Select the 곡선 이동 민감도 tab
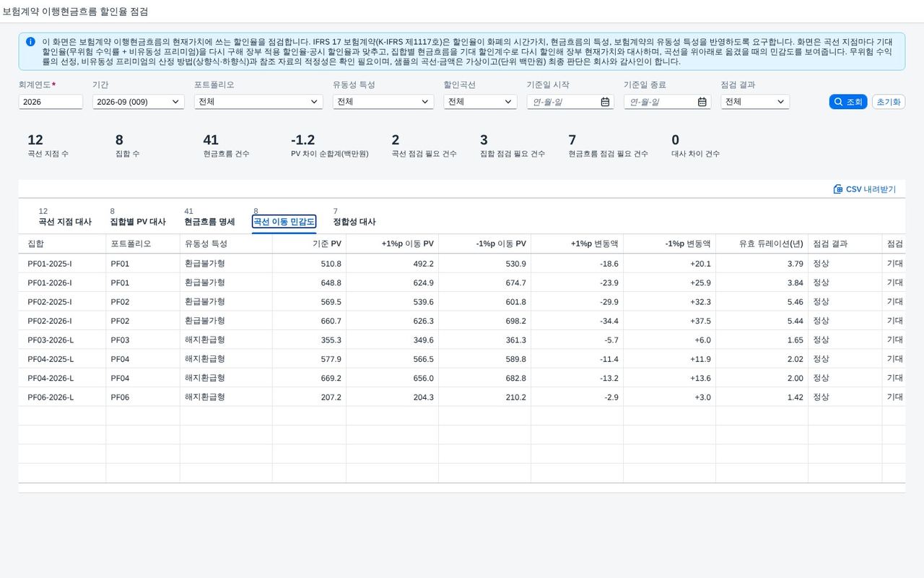Viewport: 924px width, 578px height. click(284, 222)
